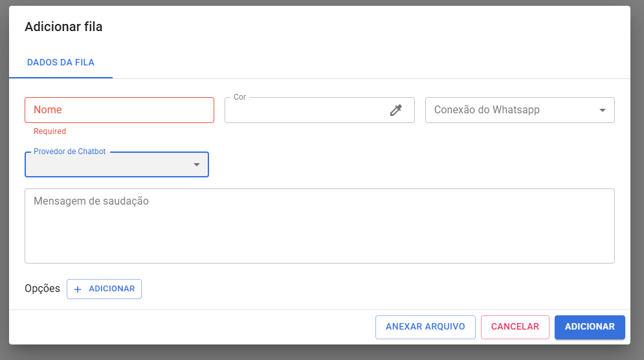Focus the Nome text field
Screen dimensions: 644x360
coord(119,110)
